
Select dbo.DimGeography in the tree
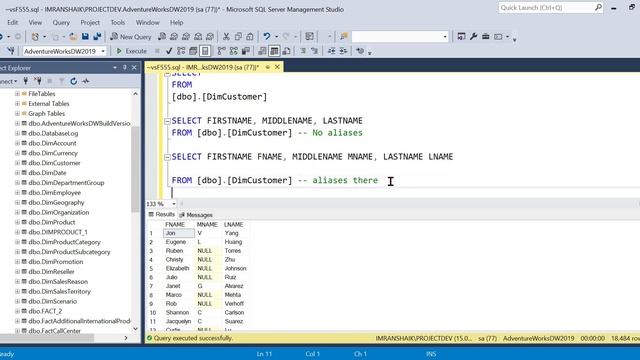(x=56, y=202)
